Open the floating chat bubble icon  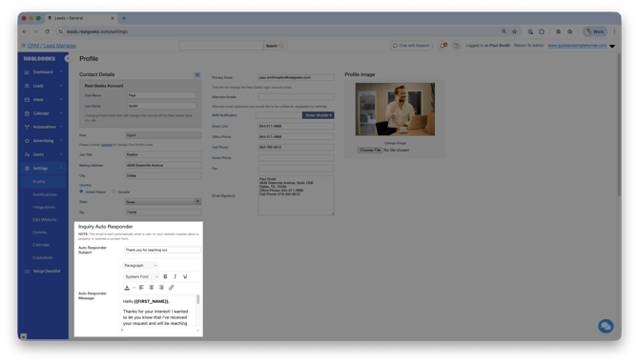(x=606, y=326)
